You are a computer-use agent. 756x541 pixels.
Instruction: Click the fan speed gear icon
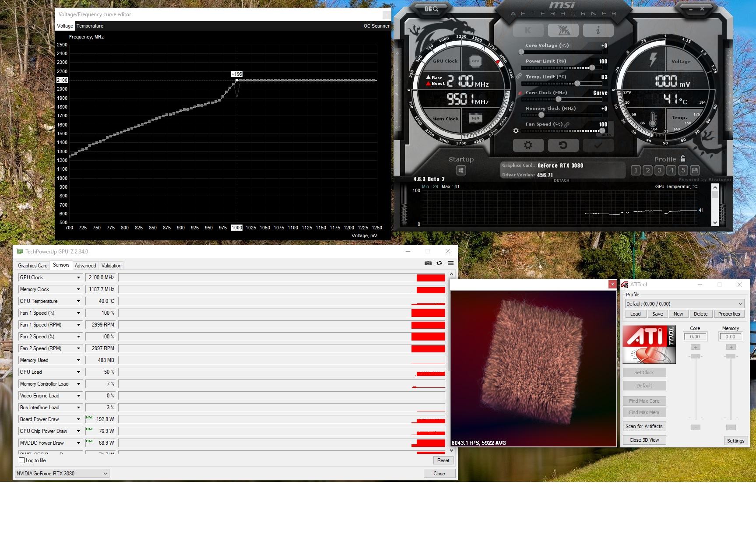click(x=516, y=131)
